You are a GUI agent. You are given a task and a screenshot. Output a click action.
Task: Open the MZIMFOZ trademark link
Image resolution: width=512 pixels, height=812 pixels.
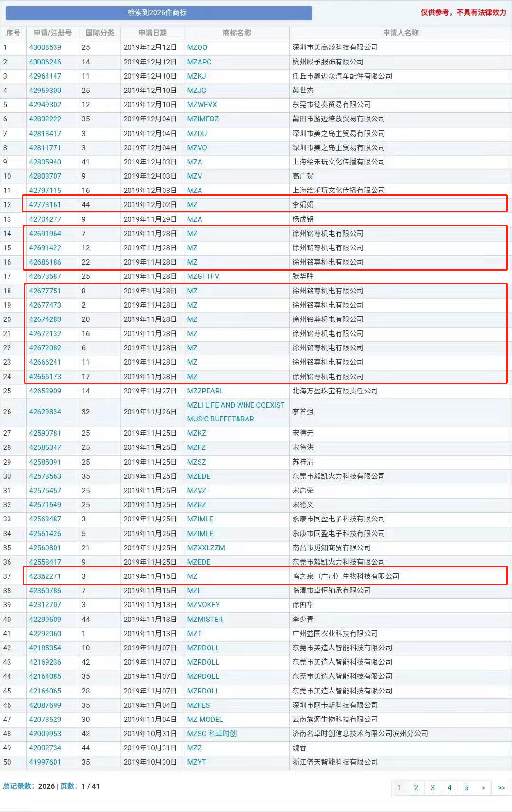point(202,119)
